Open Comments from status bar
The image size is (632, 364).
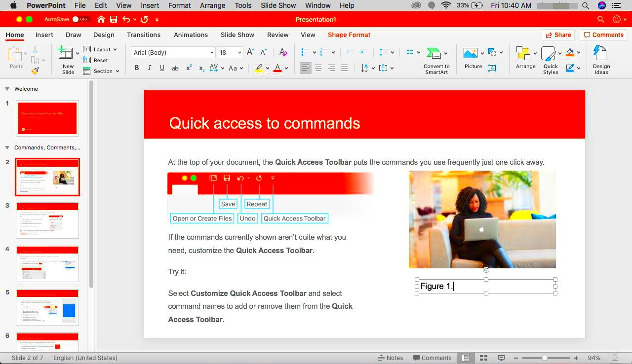coord(432,358)
